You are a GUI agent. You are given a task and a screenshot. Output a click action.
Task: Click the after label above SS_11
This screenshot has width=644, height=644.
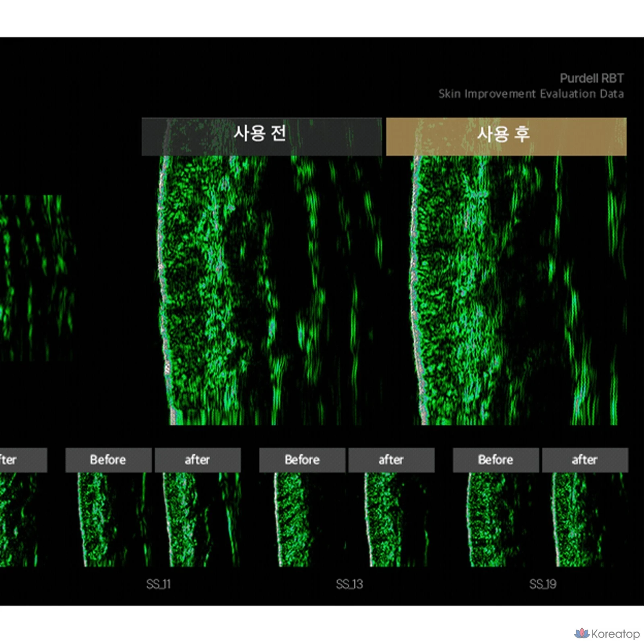click(198, 460)
